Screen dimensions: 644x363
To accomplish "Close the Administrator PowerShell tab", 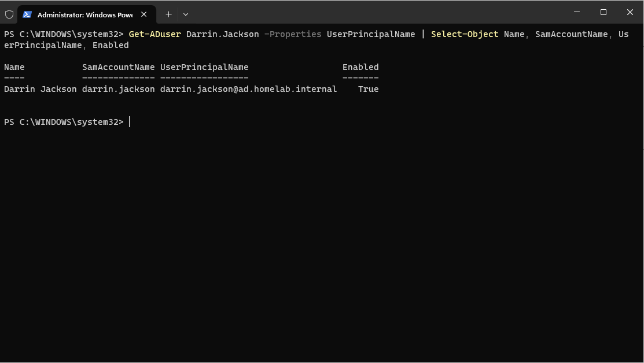I will [143, 14].
